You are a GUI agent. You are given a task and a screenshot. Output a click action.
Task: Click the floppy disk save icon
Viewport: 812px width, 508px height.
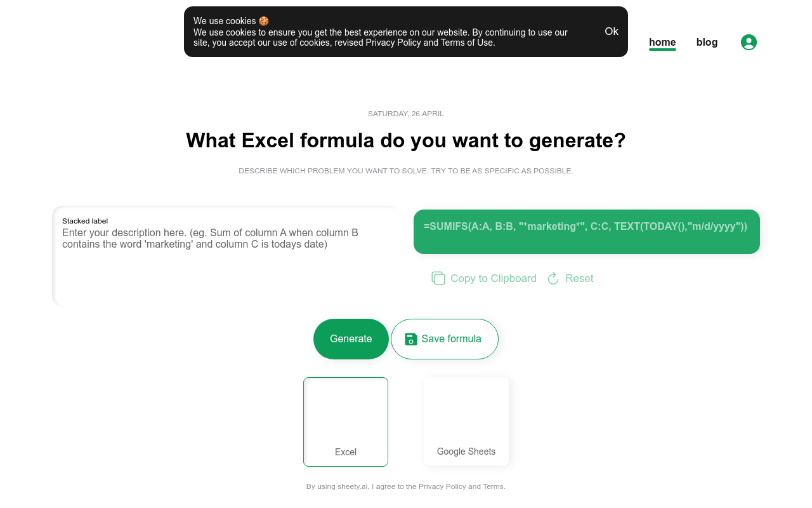coord(411,339)
